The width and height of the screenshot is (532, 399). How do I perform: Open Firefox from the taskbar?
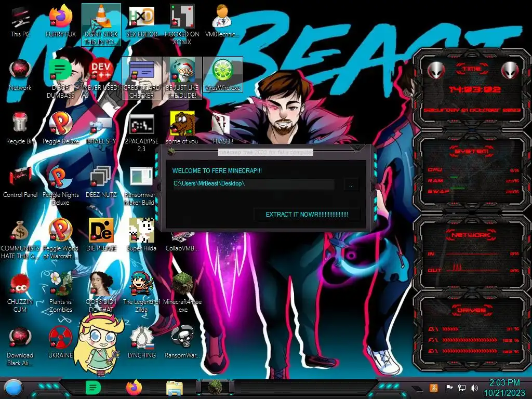tap(134, 388)
